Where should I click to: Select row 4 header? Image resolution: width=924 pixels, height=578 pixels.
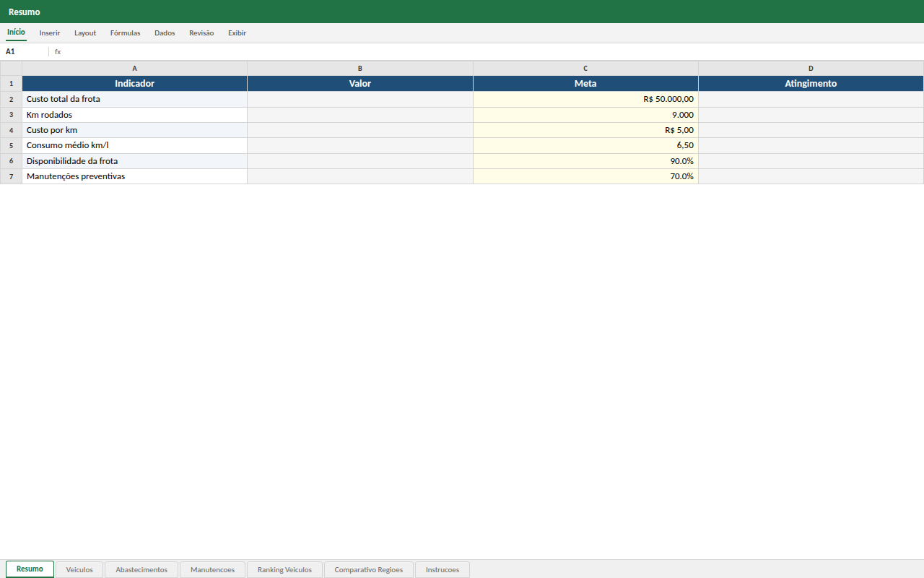(11, 130)
